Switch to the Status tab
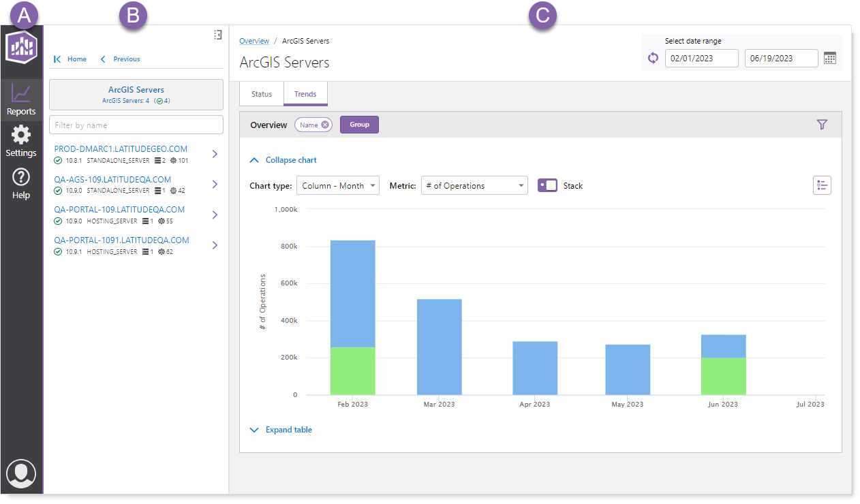Viewport: 860px width, 504px height. (262, 94)
